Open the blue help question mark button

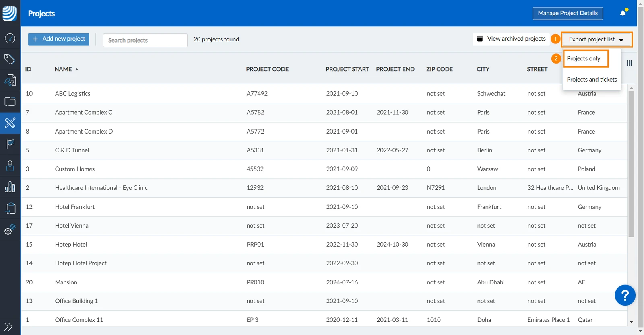(625, 295)
